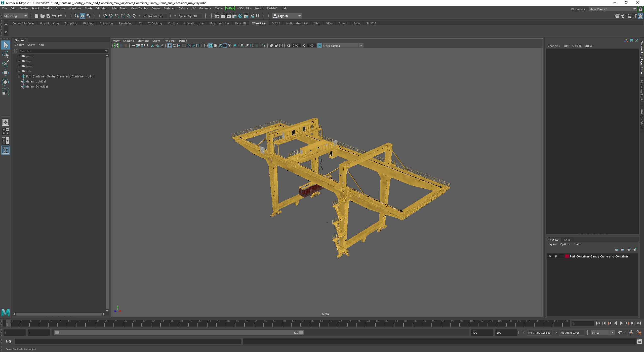
Task: Toggle V visibility for Port_Container layer
Action: [550, 256]
